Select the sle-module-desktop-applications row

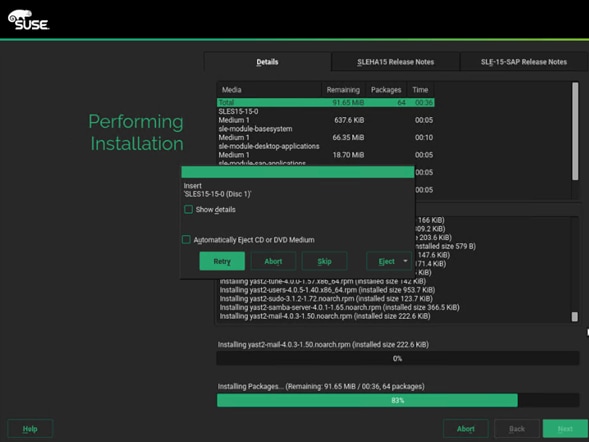point(326,146)
